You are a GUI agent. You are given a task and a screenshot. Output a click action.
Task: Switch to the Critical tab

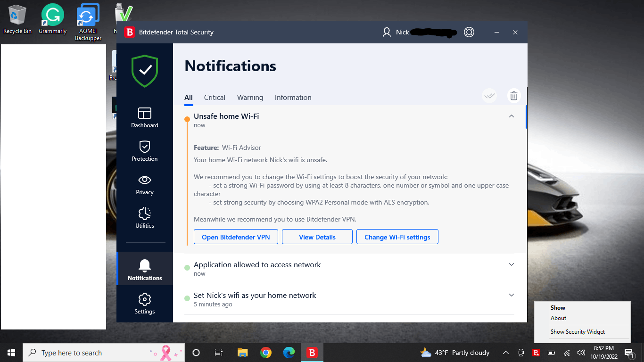click(x=215, y=98)
